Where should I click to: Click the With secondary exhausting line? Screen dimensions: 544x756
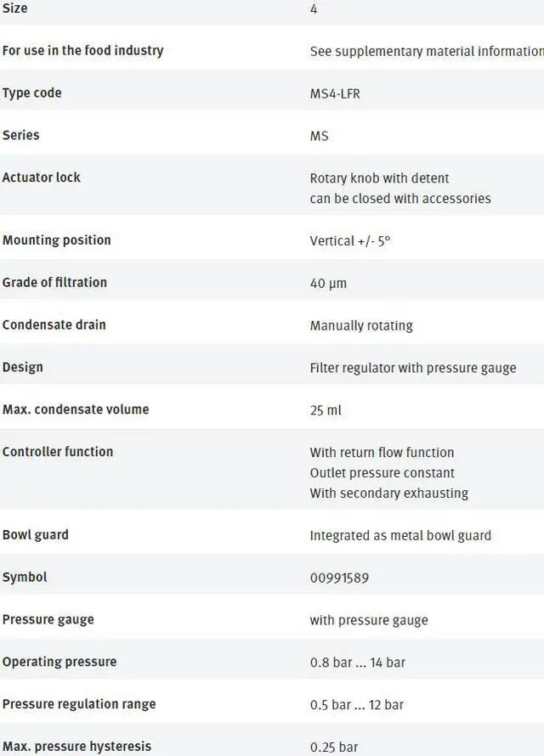(x=389, y=494)
